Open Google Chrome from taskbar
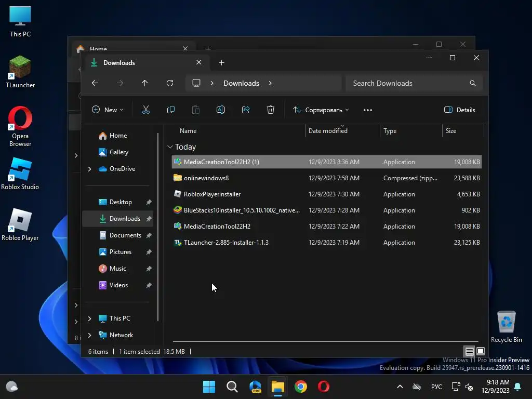Image resolution: width=532 pixels, height=399 pixels. (301, 387)
